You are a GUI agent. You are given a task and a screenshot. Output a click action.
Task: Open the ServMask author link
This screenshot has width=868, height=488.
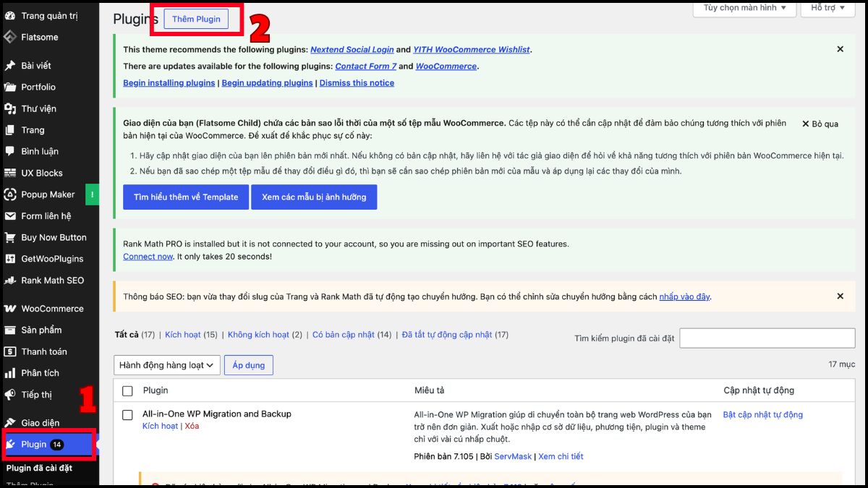(x=513, y=457)
